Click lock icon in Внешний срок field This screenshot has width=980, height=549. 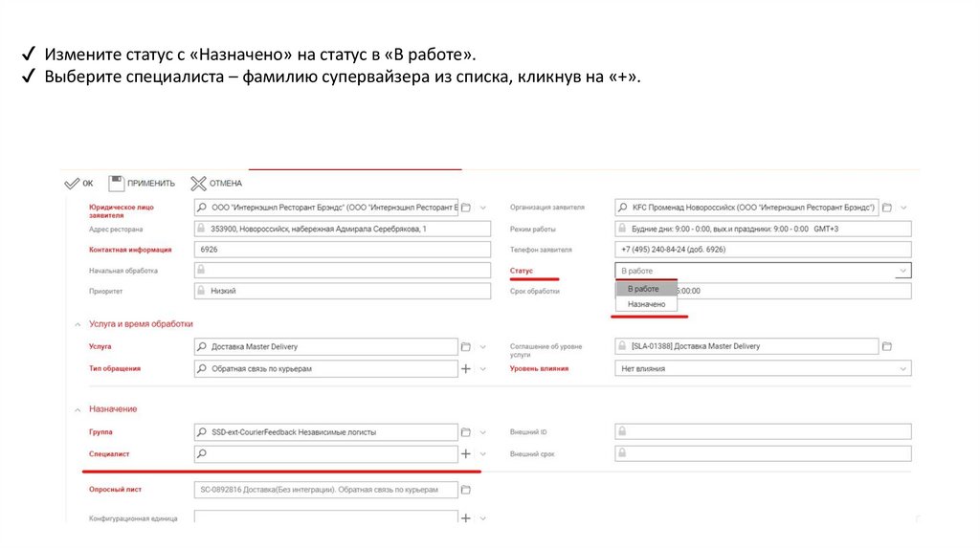[x=622, y=452]
